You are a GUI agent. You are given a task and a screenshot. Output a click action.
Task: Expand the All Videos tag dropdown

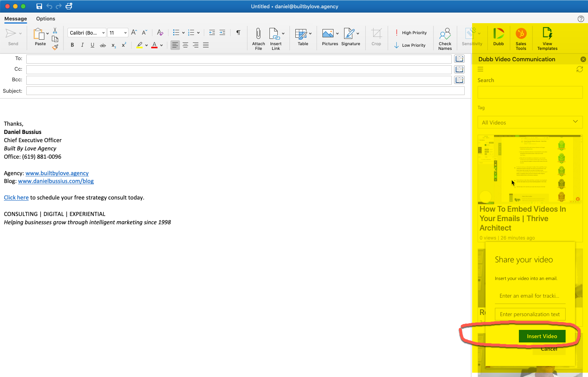click(x=529, y=122)
